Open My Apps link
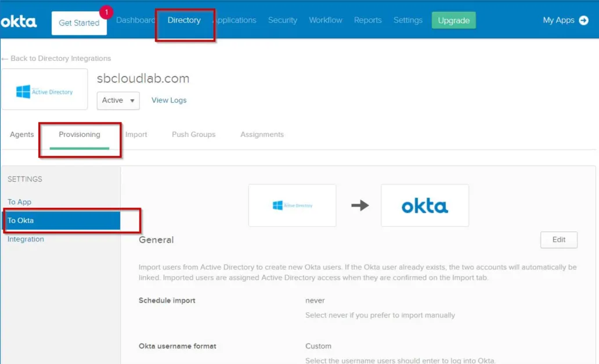This screenshot has width=599, height=364. point(558,20)
